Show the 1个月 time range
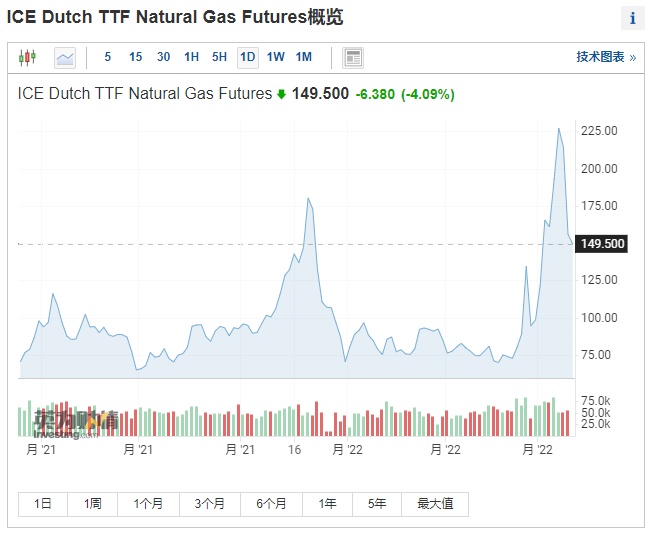 pos(148,503)
